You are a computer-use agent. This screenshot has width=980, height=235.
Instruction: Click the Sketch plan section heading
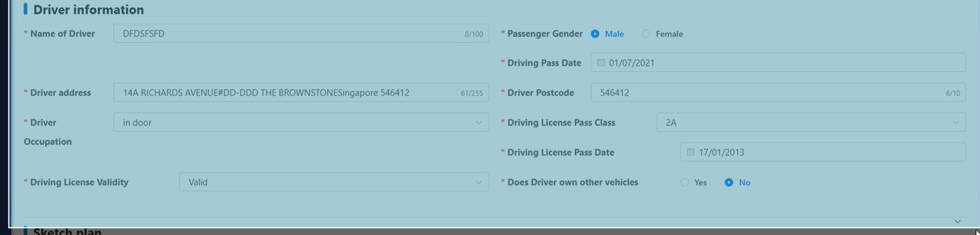[x=67, y=231]
